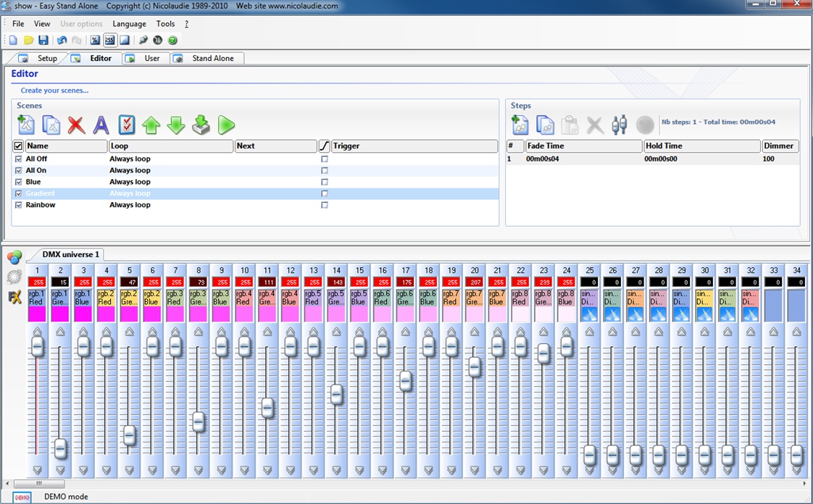
Task: Open the step fader settings icon
Action: pyautogui.click(x=620, y=125)
